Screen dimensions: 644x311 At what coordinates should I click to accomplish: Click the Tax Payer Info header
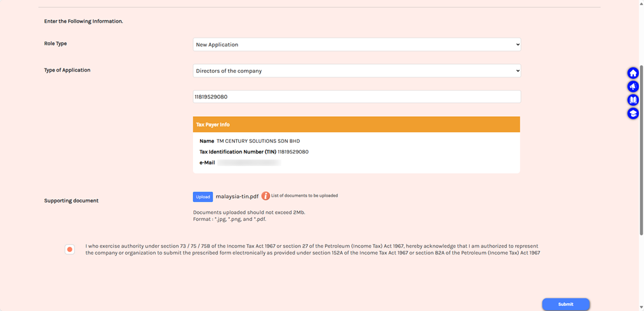coord(356,124)
